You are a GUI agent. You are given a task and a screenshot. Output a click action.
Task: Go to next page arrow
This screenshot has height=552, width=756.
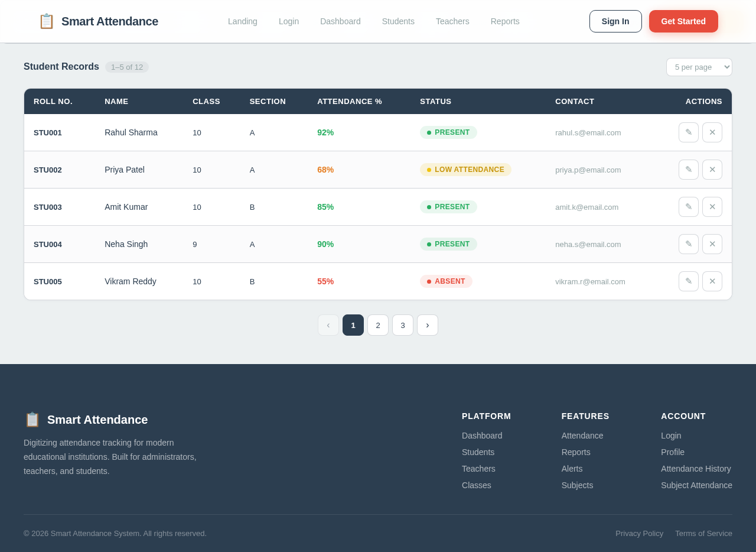(428, 325)
